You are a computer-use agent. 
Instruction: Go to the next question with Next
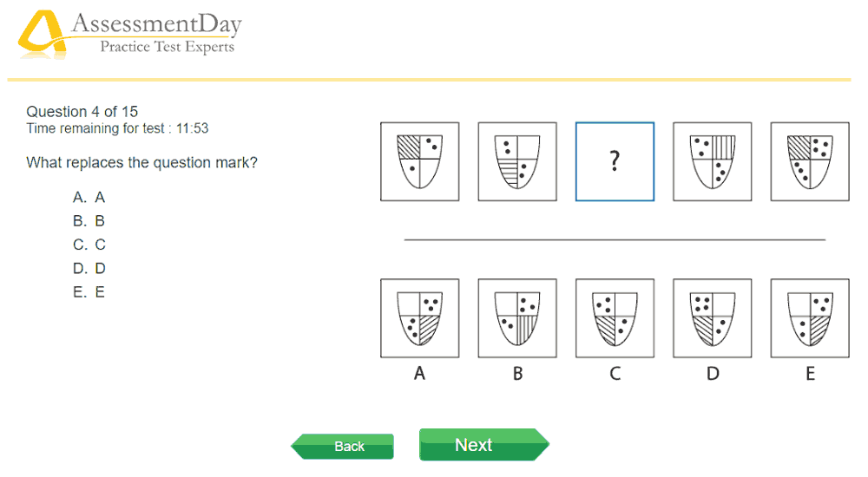point(484,444)
